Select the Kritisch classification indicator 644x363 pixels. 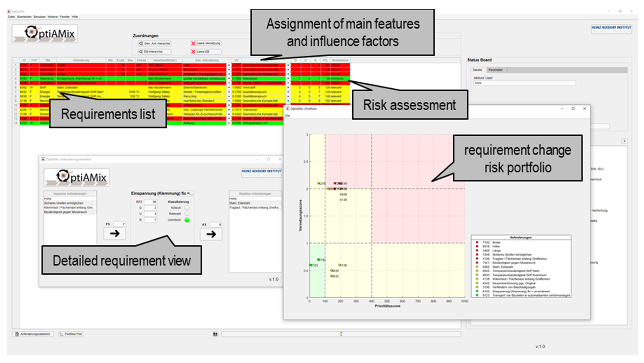(x=187, y=208)
